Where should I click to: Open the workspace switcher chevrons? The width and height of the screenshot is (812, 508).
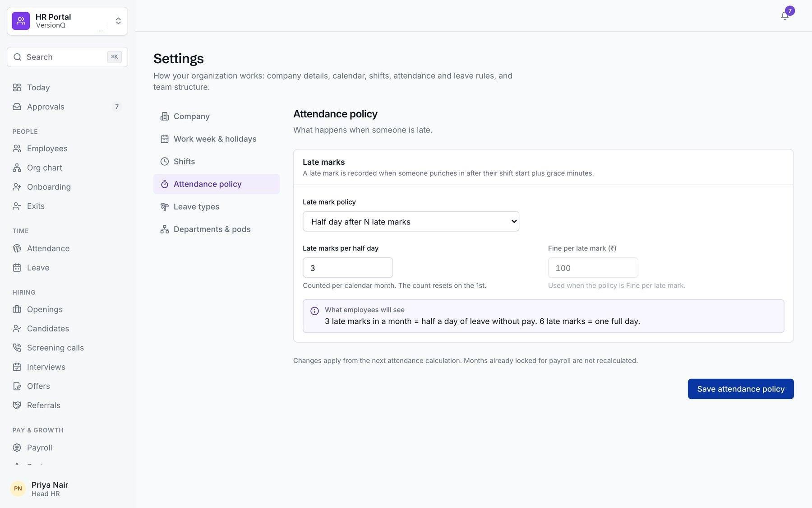click(x=118, y=21)
